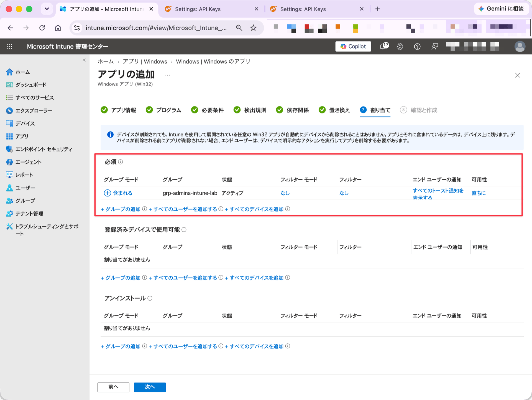The width and height of the screenshot is (532, 400).
Task: Click the 前へ button
Action: coord(113,387)
